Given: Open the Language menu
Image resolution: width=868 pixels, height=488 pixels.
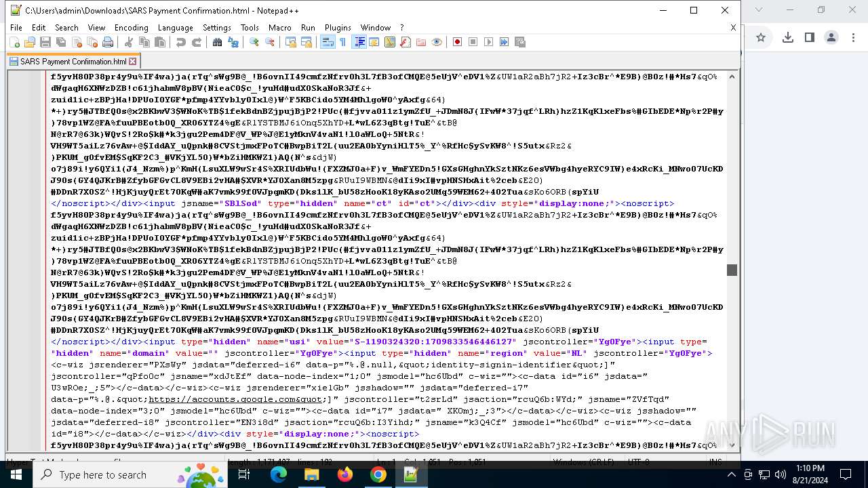Looking at the screenshot, I should 175,28.
